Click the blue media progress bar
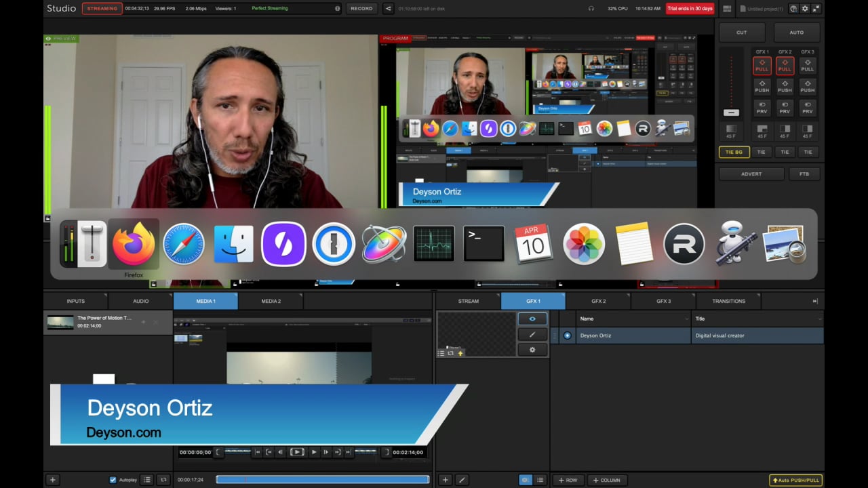Image resolution: width=868 pixels, height=488 pixels. (322, 480)
